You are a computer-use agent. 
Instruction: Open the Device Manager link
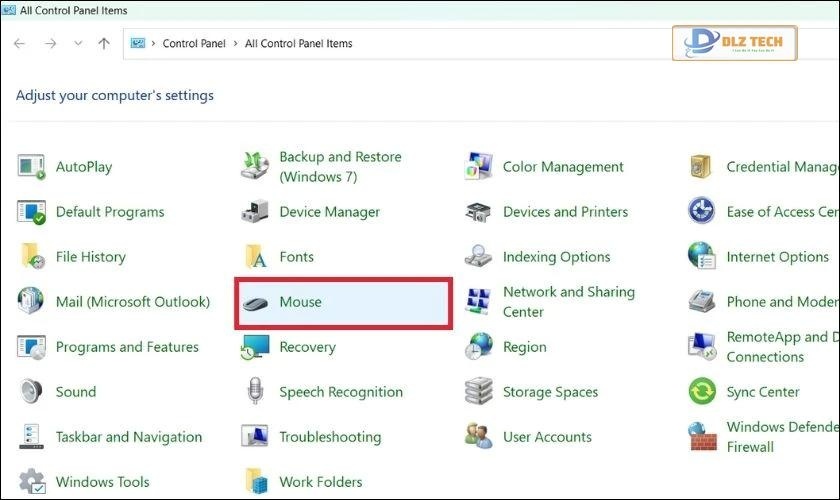pos(329,212)
